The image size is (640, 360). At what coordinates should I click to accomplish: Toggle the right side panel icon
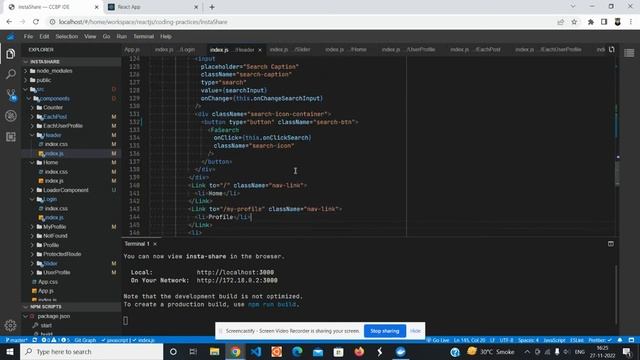point(629,53)
